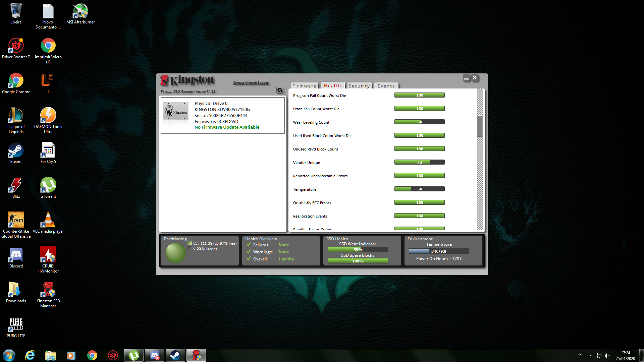The image size is (644, 362).
Task: Open Windows Explorer from the taskbar
Action: [x=50, y=355]
